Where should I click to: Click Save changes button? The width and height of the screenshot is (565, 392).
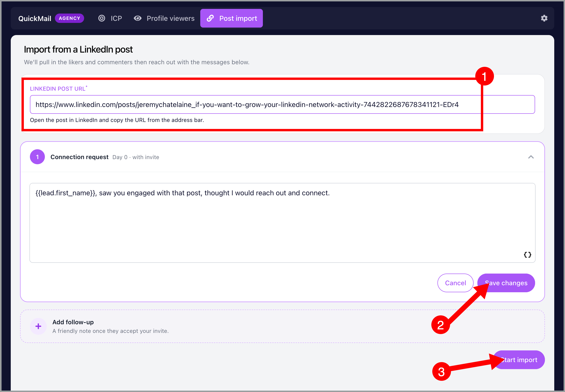[x=506, y=283]
